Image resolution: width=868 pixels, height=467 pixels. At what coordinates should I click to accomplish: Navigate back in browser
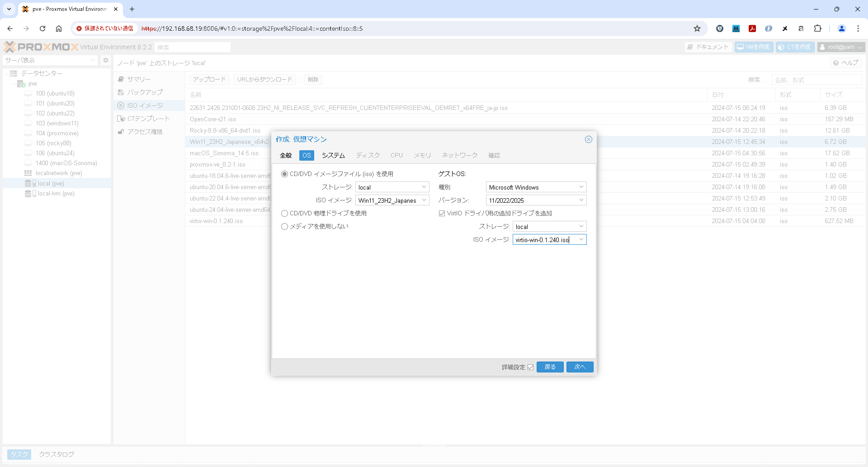point(10,29)
